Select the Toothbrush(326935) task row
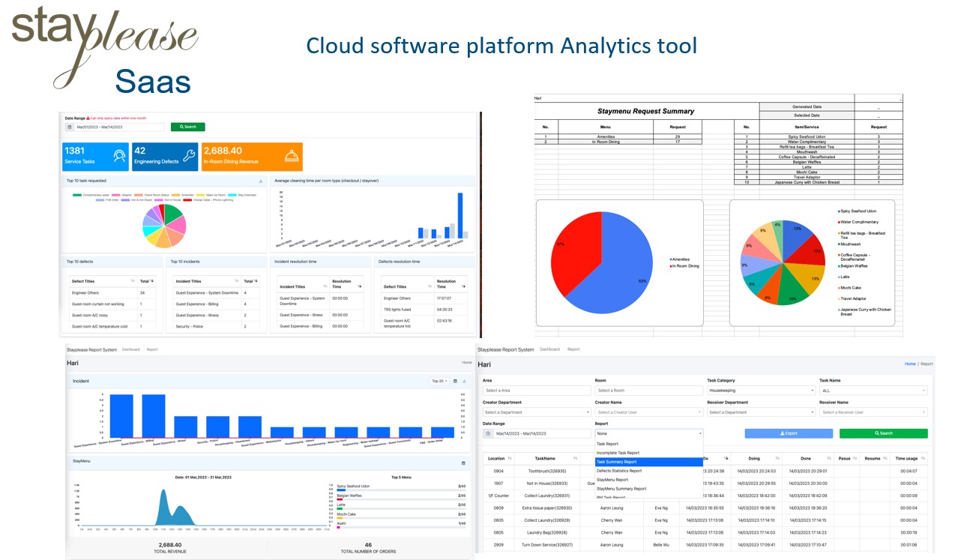 click(x=705, y=471)
